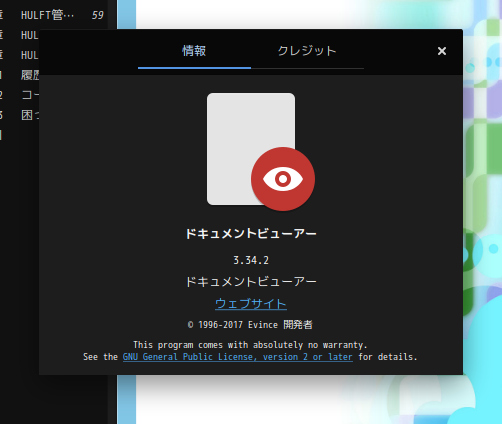Click the version number 3.34.2

point(251,260)
